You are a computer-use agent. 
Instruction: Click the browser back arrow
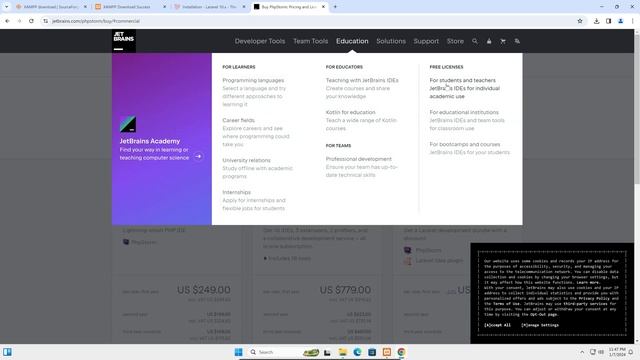click(x=7, y=21)
